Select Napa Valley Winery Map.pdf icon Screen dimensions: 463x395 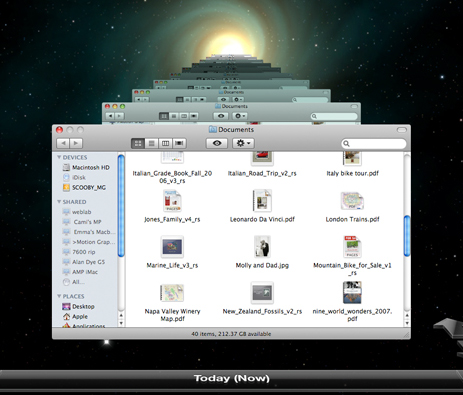point(172,293)
